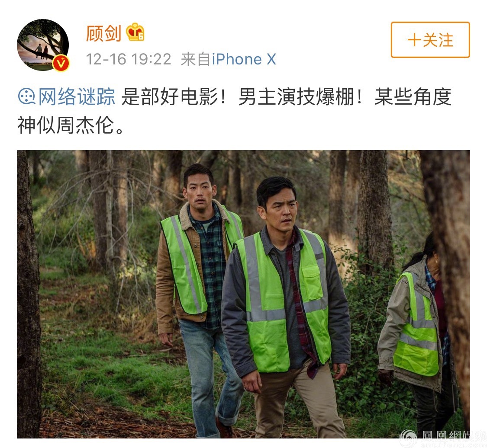The width and height of the screenshot is (487, 448).
Task: Follow the user with +关注 button
Action: pyautogui.click(x=430, y=40)
